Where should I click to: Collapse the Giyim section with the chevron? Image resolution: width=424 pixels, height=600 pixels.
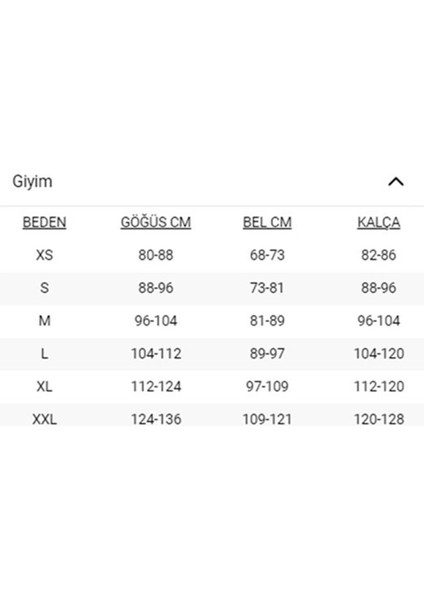click(x=396, y=182)
